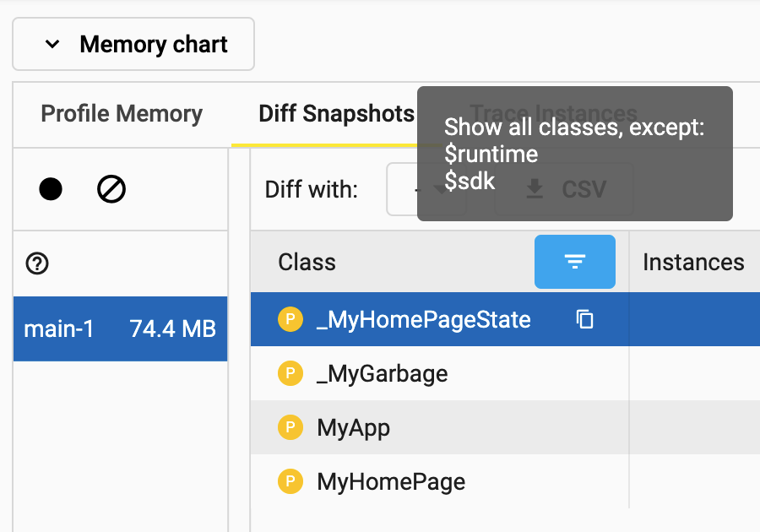
Task: Open the class filter dialog
Action: [574, 262]
